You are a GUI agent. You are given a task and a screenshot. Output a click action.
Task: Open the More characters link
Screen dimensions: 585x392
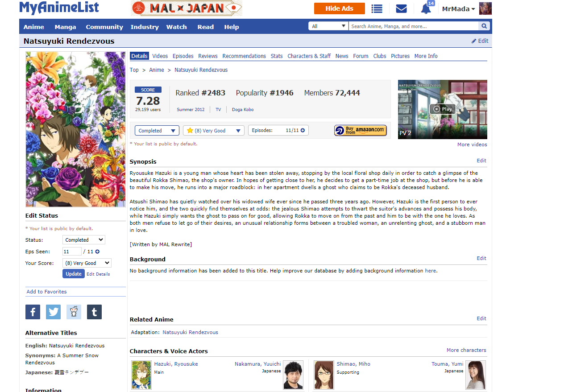pos(466,350)
